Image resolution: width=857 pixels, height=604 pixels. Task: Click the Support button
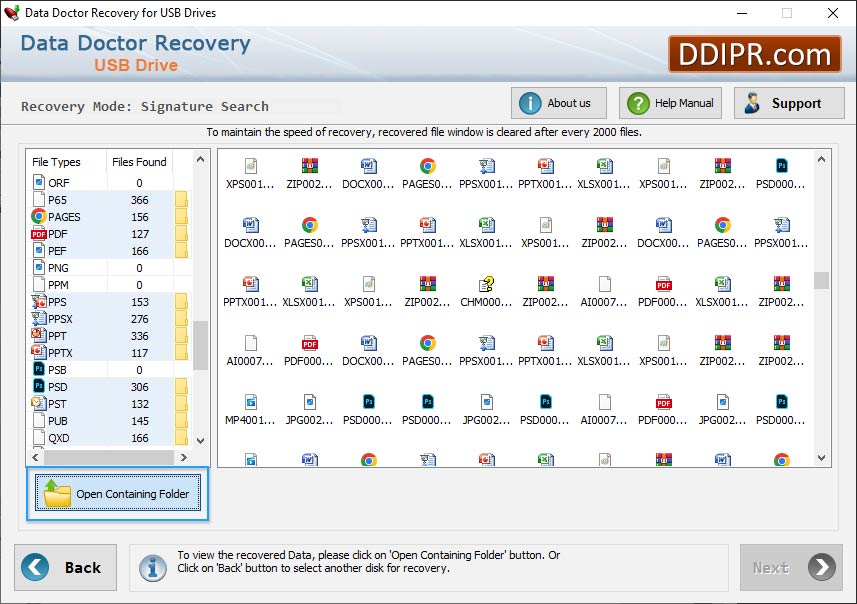pos(789,103)
